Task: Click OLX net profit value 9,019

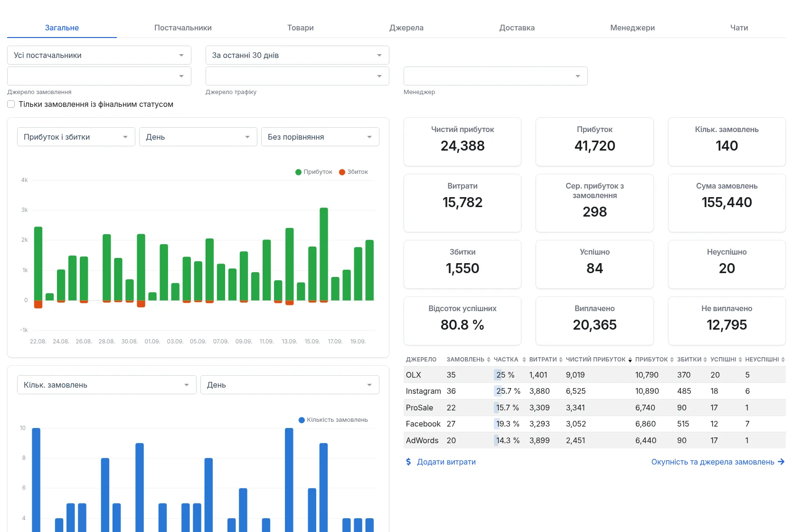Action: tap(575, 375)
